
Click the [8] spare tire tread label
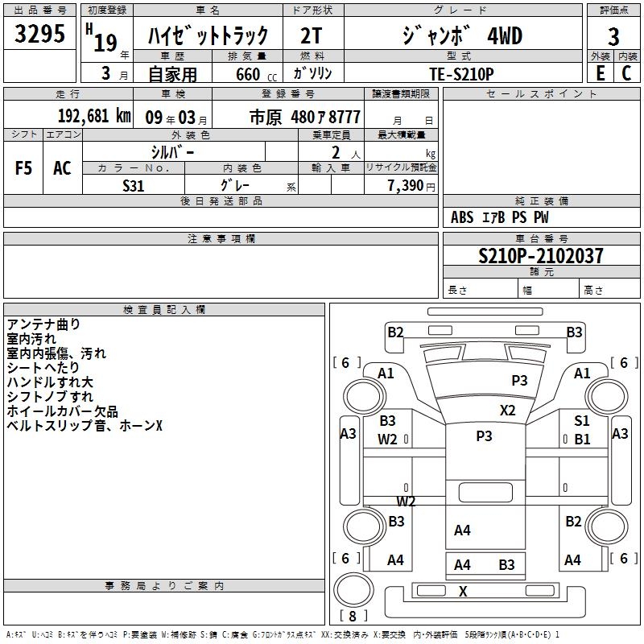pos(353,617)
